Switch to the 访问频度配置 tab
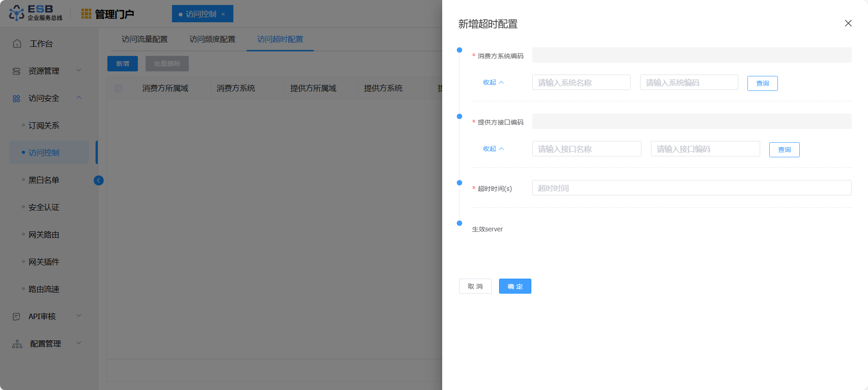This screenshot has height=390, width=868. [212, 39]
